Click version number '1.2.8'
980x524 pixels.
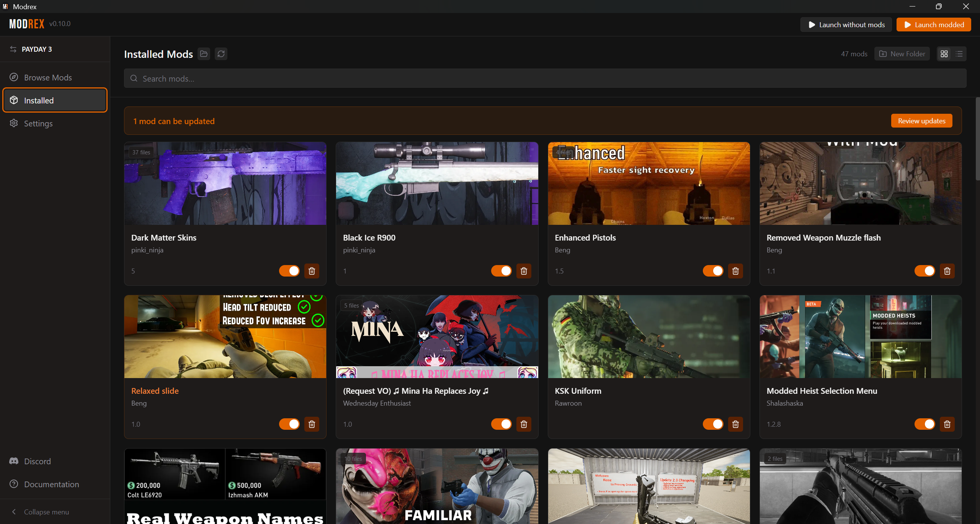click(x=774, y=424)
